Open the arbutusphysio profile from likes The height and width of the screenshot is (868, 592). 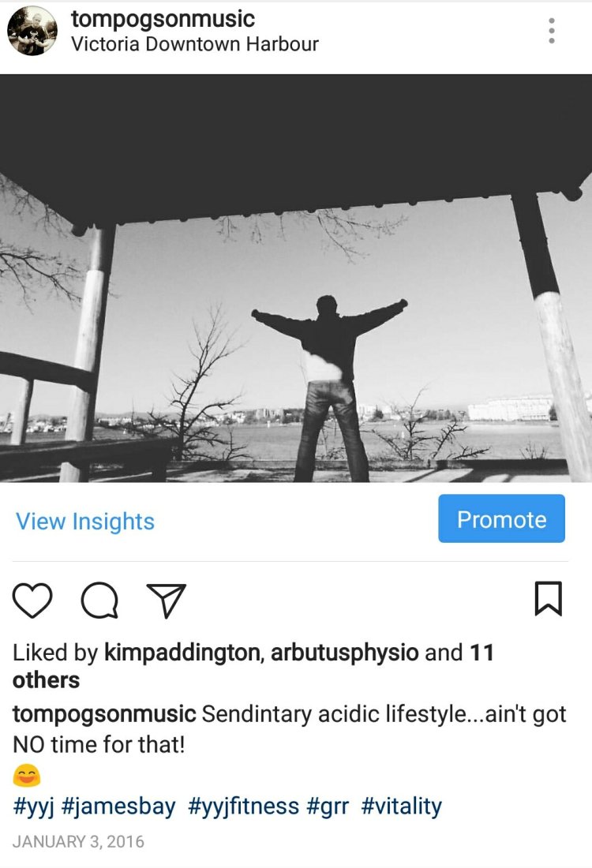pos(344,653)
